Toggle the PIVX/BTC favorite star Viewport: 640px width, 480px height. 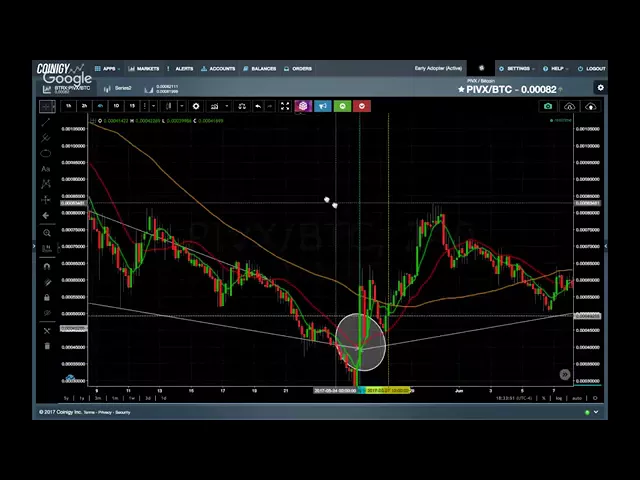point(461,89)
